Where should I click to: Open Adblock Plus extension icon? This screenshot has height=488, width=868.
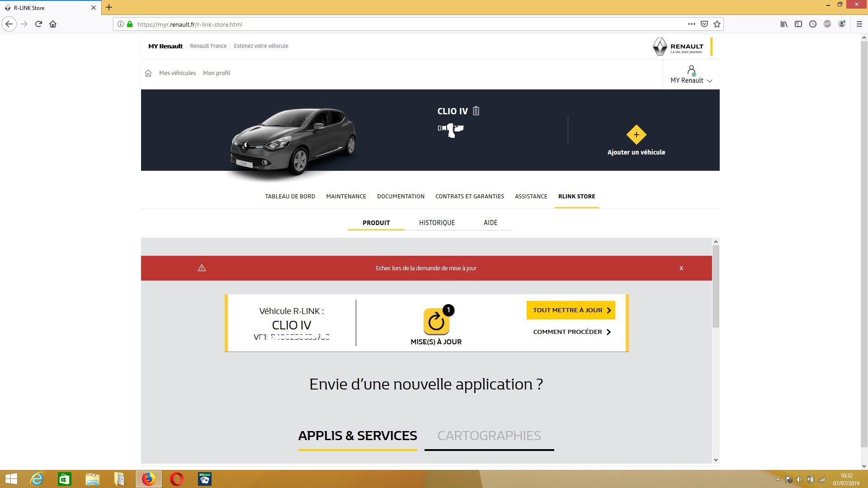[827, 24]
